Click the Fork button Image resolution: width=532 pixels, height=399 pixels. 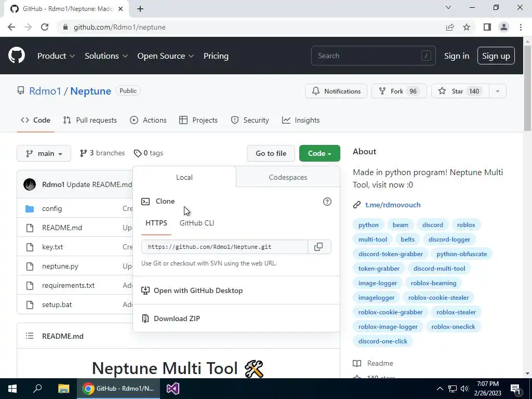click(399, 91)
